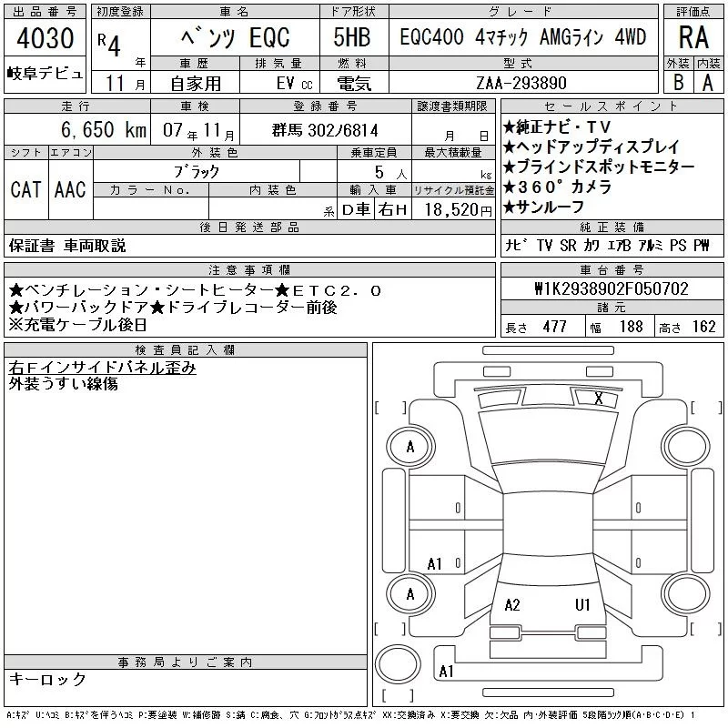
Task: Click sales point ★360°カメラ
Action: 558,187
